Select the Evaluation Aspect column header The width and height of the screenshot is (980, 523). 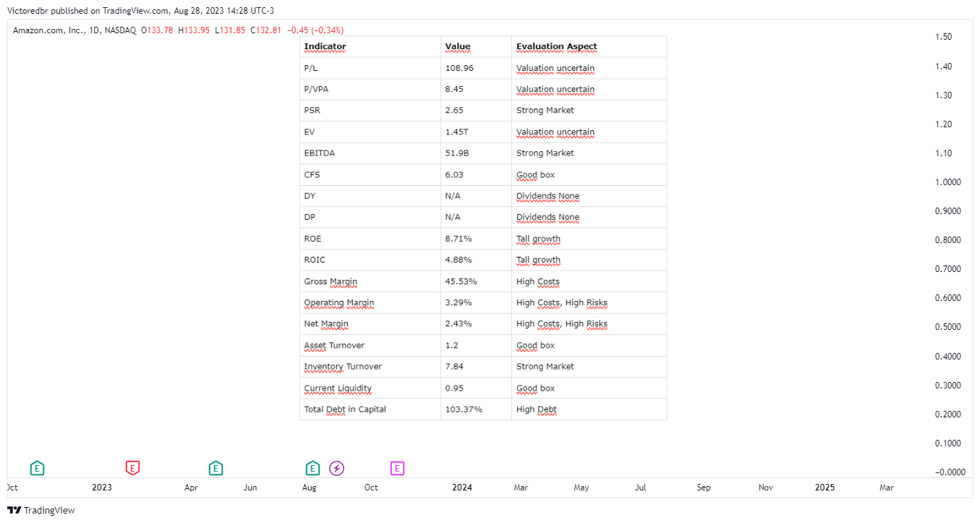[x=556, y=46]
